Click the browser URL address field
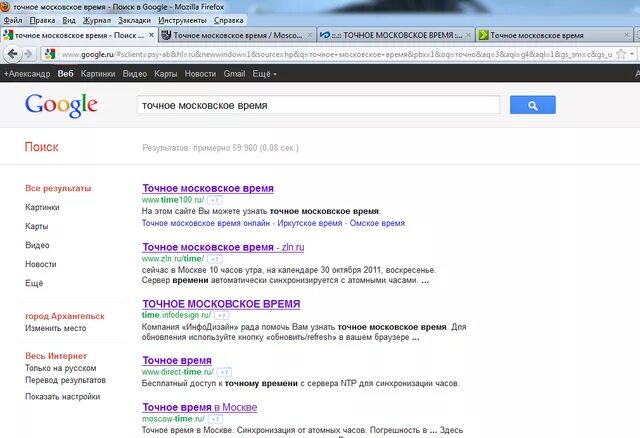The image size is (640, 438). point(337,54)
